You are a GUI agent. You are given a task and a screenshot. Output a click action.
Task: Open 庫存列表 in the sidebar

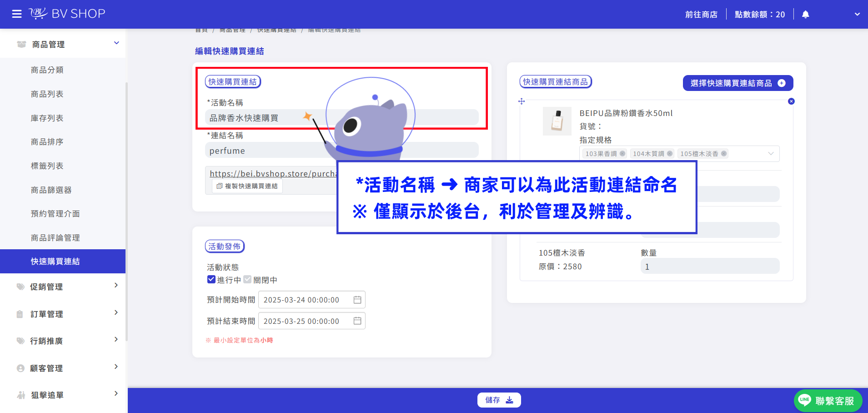[47, 118]
